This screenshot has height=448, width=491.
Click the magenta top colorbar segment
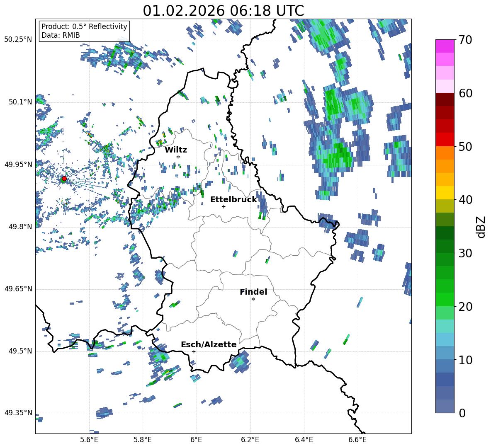click(445, 46)
